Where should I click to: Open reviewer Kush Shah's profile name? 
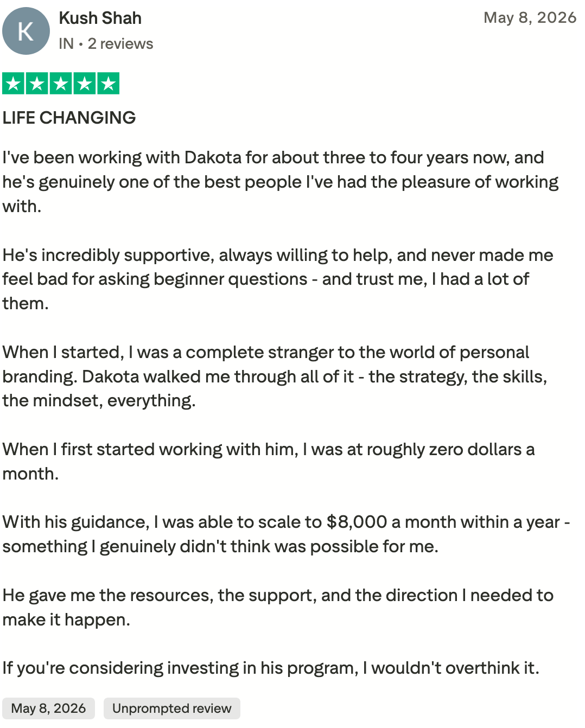click(100, 18)
